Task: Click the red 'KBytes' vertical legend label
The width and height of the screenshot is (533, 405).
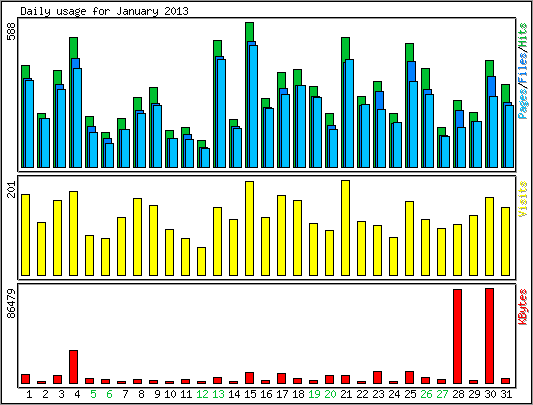Action: pos(523,307)
